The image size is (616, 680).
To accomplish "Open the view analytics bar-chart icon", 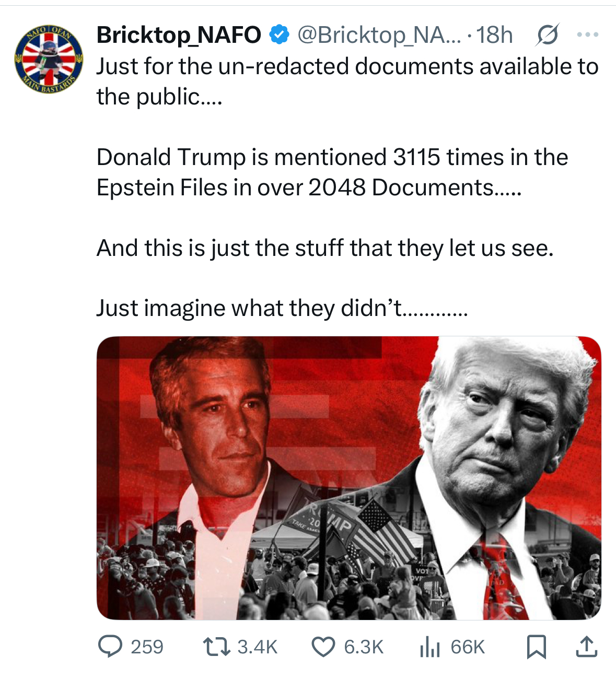I will (430, 647).
